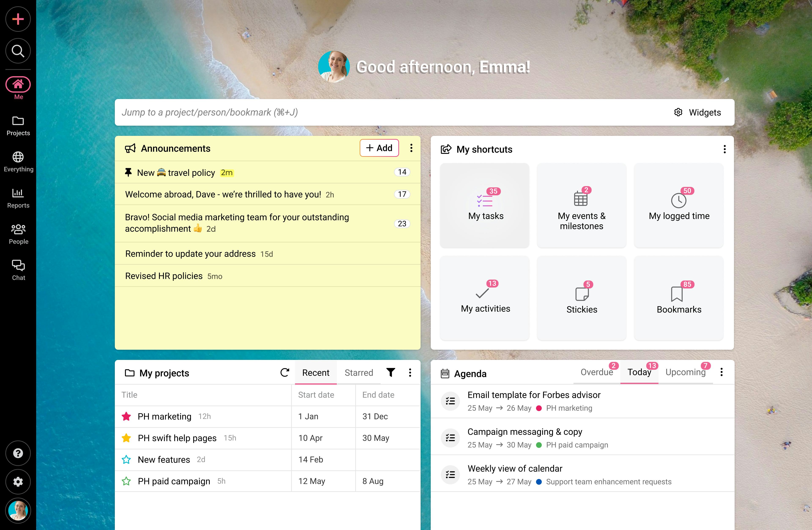Open the Projects section from sidebar
The width and height of the screenshot is (812, 530).
click(18, 125)
